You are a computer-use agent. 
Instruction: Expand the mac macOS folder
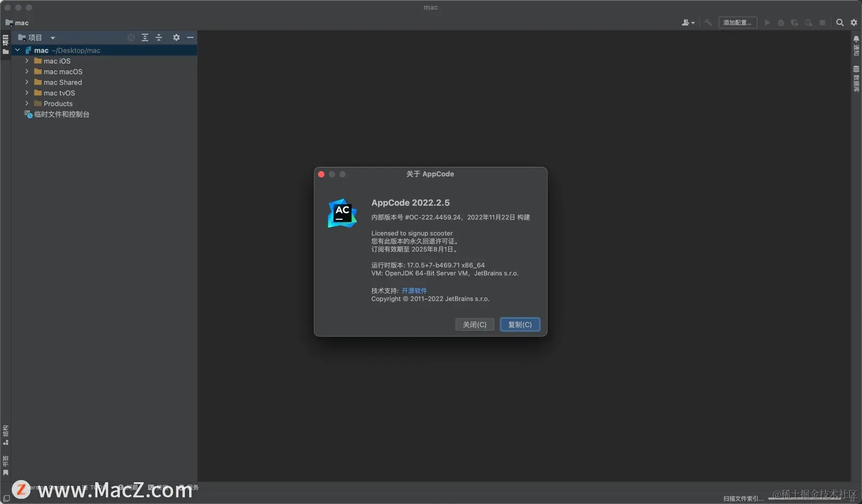pyautogui.click(x=27, y=71)
